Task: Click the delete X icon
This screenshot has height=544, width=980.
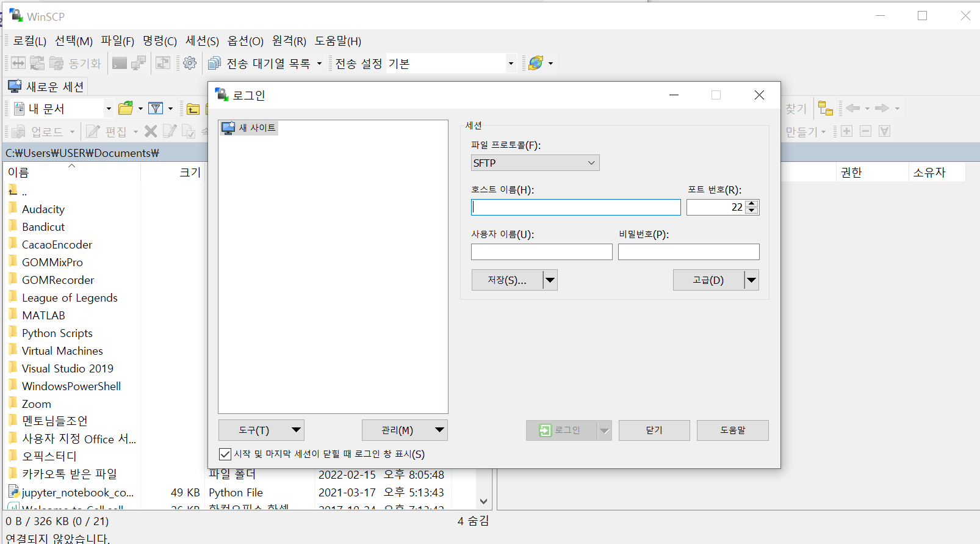Action: pyautogui.click(x=151, y=131)
